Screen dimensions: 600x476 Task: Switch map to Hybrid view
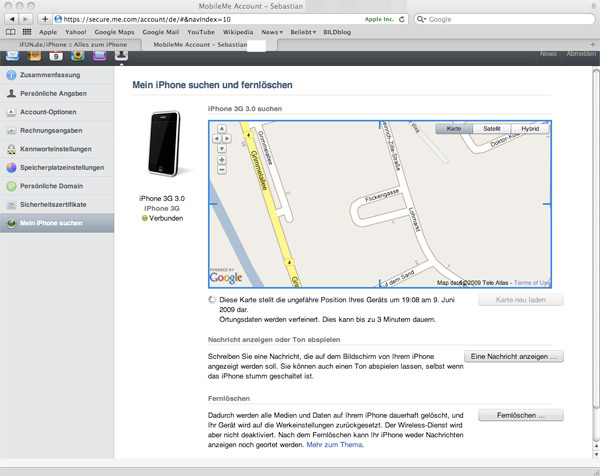[530, 129]
